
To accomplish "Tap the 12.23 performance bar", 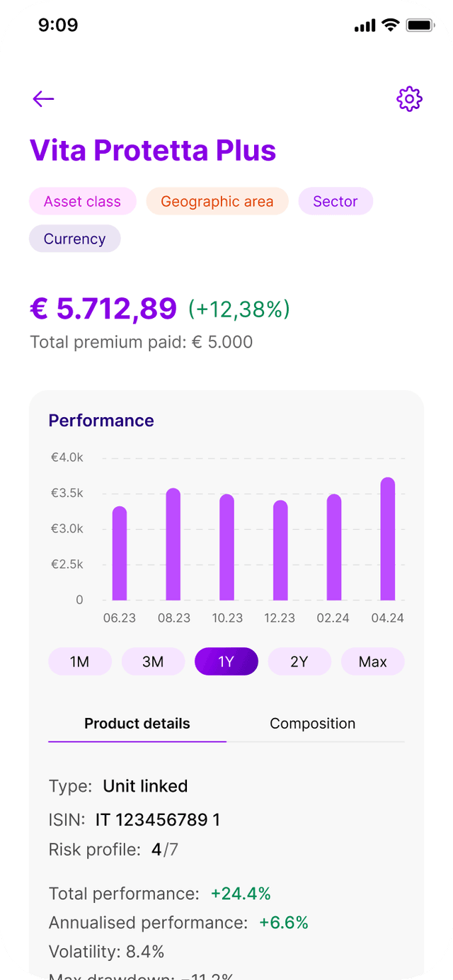I will [x=280, y=550].
